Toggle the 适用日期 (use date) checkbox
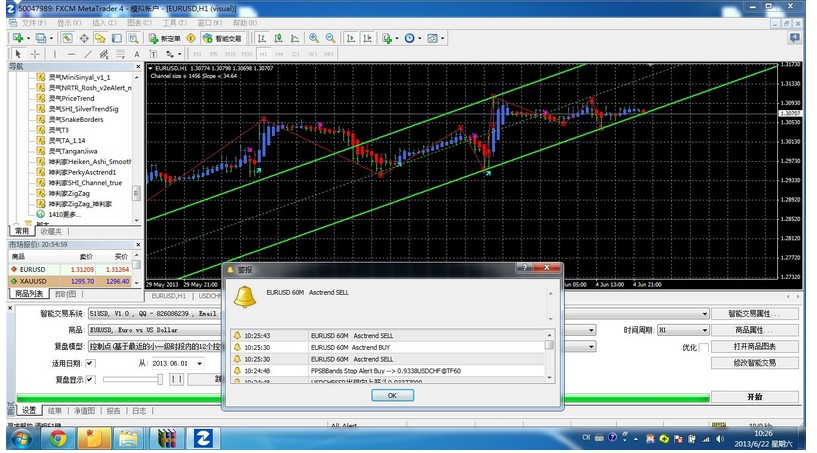The width and height of the screenshot is (817, 453). 91,363
